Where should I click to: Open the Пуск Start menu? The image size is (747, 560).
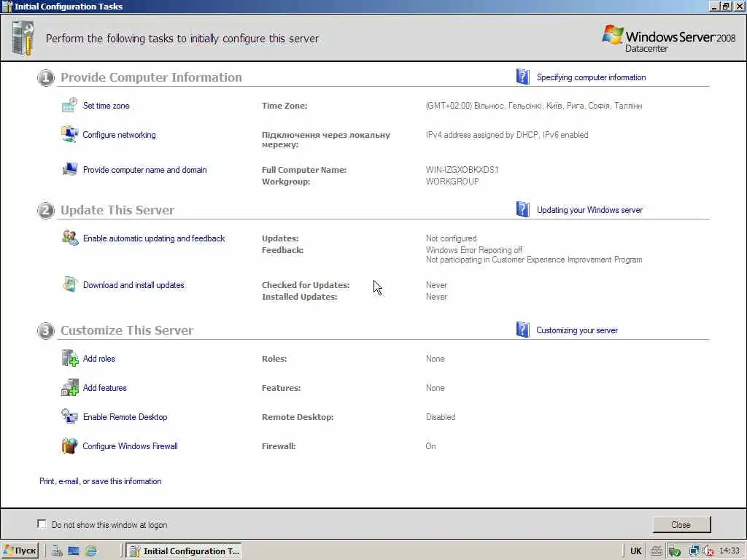[x=20, y=551]
